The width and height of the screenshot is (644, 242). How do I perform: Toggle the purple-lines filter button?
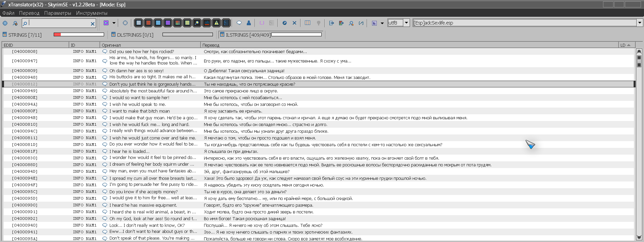pos(168,23)
